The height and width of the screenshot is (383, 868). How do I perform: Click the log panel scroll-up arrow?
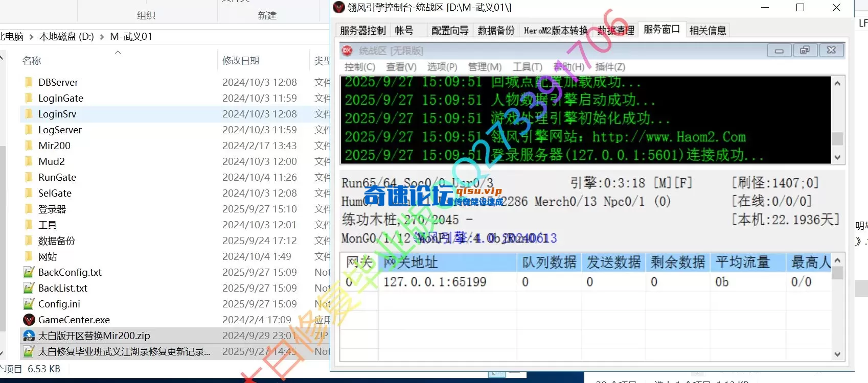837,83
